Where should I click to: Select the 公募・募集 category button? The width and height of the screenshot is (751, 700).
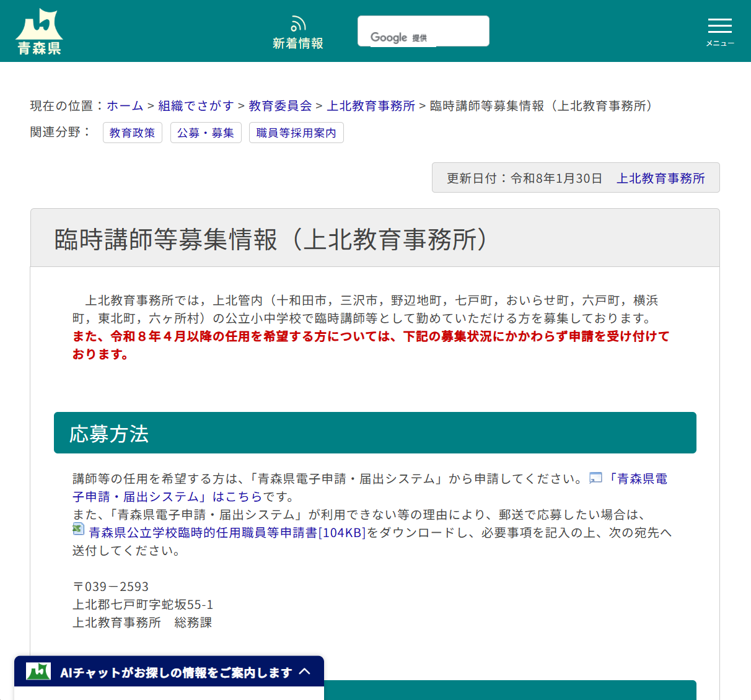coord(206,132)
